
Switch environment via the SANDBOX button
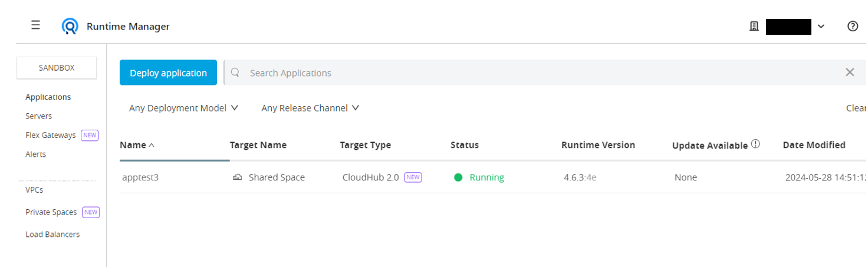point(57,68)
